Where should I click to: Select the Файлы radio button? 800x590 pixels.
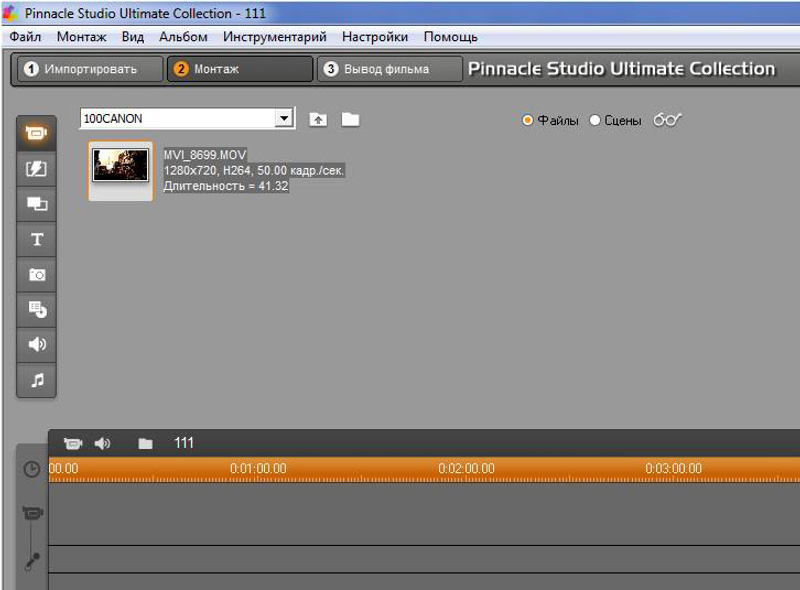[528, 120]
